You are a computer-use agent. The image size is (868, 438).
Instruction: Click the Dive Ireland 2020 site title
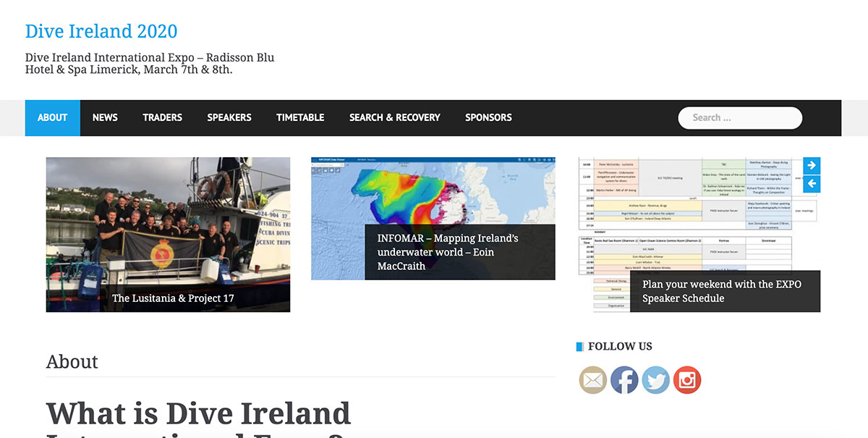click(101, 31)
